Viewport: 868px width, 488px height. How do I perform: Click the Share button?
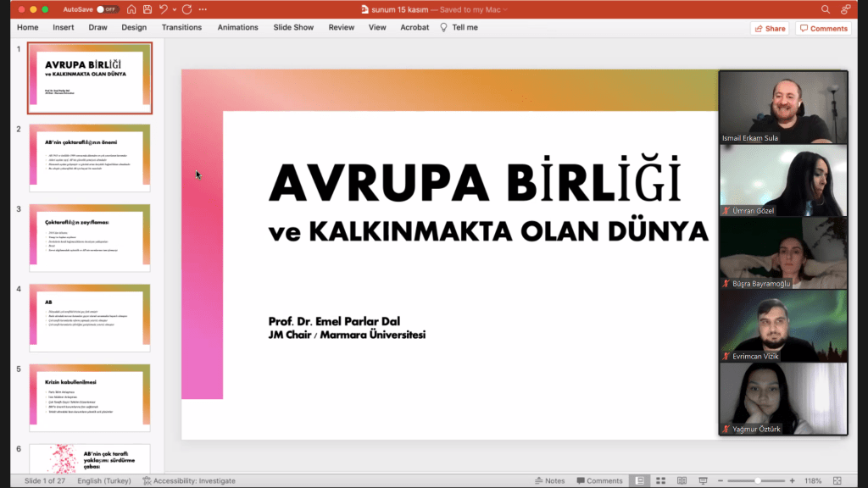(769, 28)
